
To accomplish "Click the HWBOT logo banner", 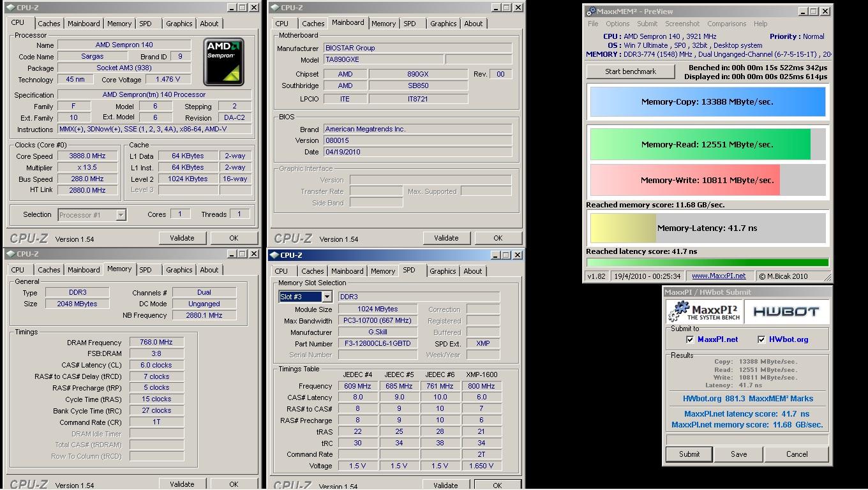I will pos(786,311).
